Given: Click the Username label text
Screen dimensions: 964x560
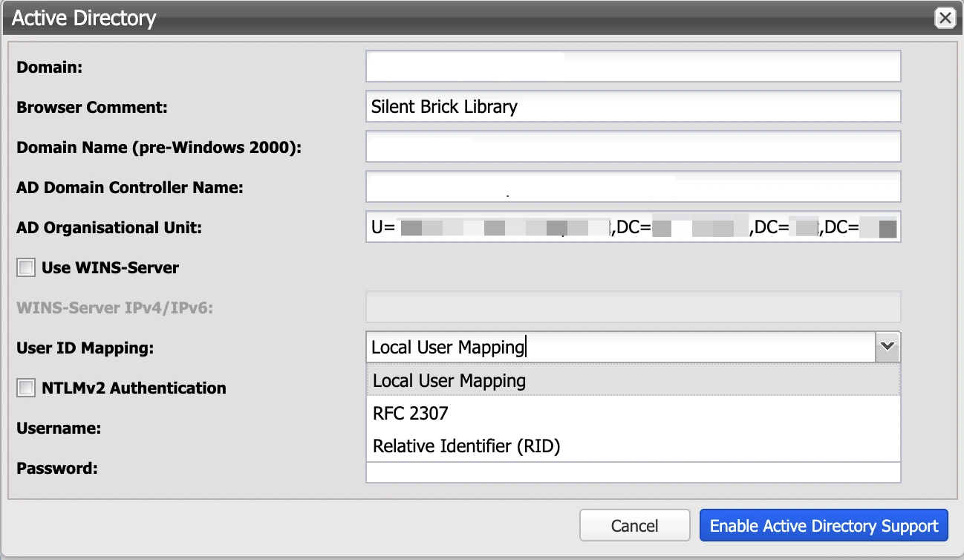Looking at the screenshot, I should 59,429.
